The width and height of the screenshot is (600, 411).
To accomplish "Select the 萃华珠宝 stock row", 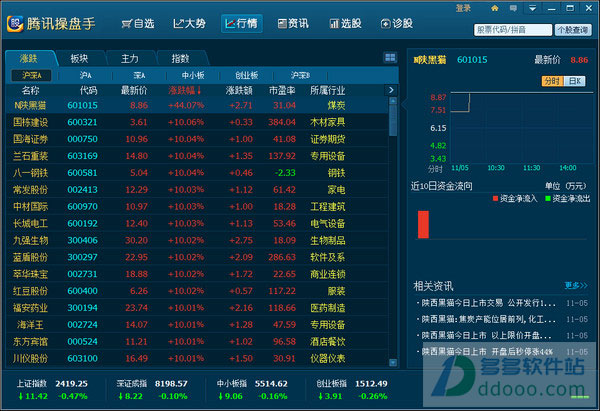I will point(197,274).
